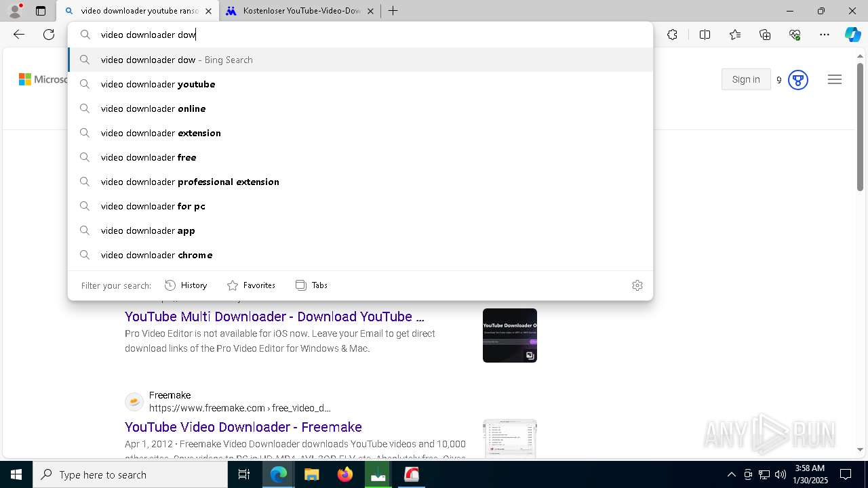The width and height of the screenshot is (868, 488).
Task: Choose suggestion 'video downloader youtube'
Action: 360,84
